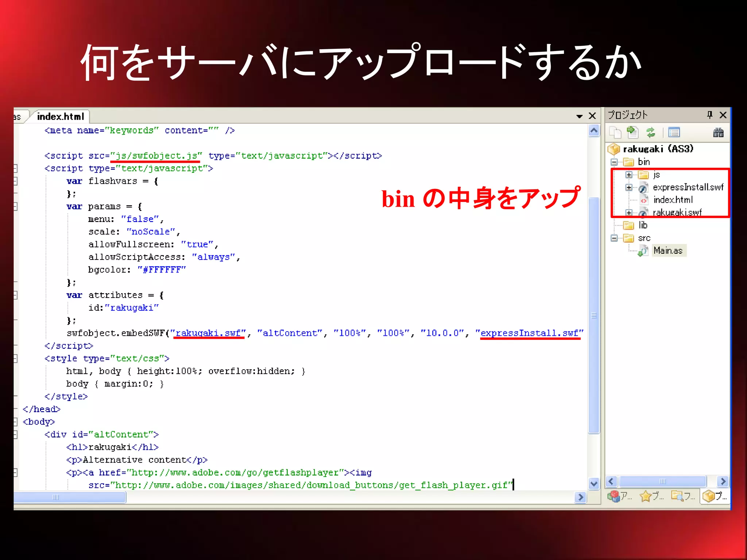Expand the rakugaki.swf node
This screenshot has width=747, height=560.
(629, 213)
